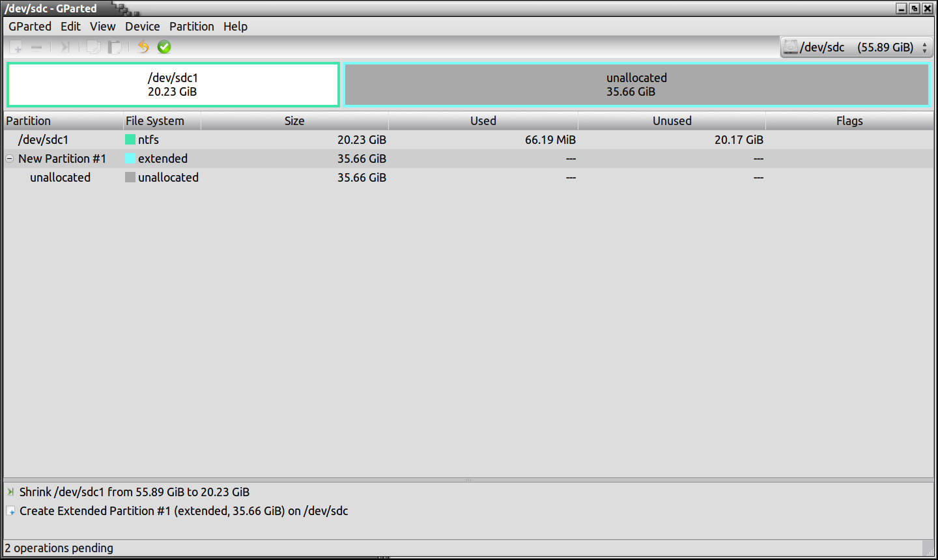The image size is (938, 560).
Task: Click the 66.19 MiB used cell
Action: (550, 140)
